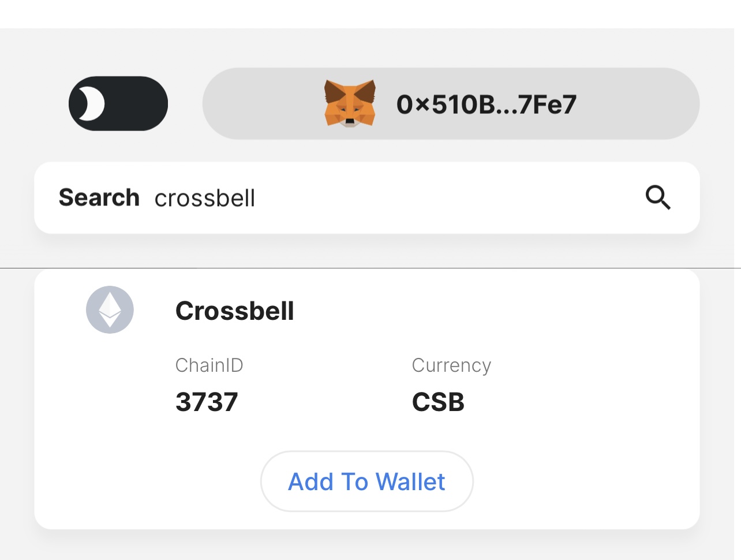741x560 pixels.
Task: Click the CSB currency symbol
Action: 438,402
